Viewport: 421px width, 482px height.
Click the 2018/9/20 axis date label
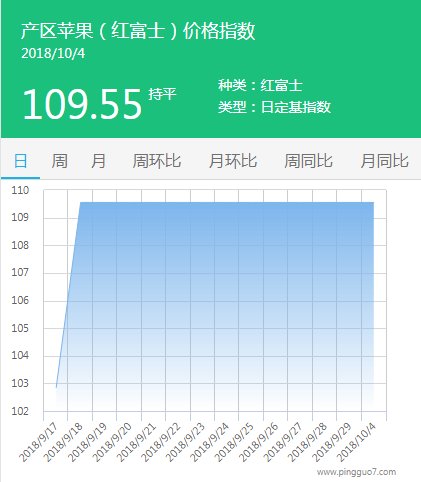[x=112, y=442]
